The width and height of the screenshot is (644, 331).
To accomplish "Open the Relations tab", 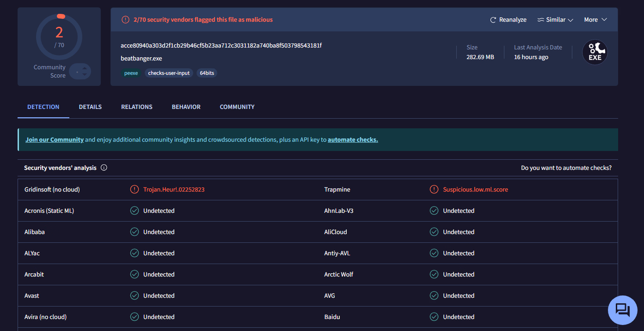I will point(136,107).
